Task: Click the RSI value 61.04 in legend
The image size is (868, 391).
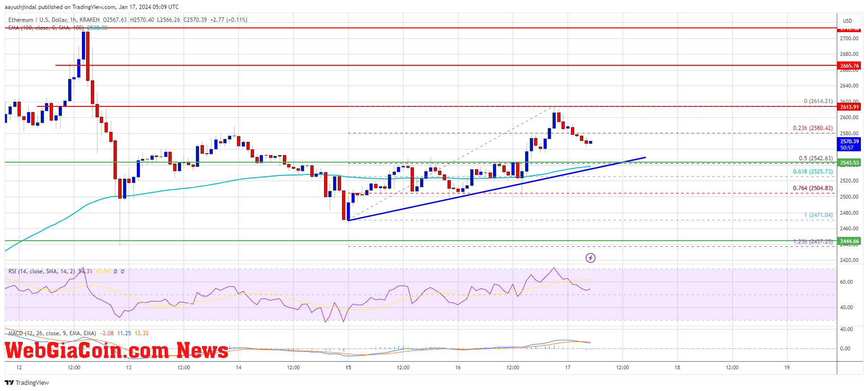Action: 103,271
